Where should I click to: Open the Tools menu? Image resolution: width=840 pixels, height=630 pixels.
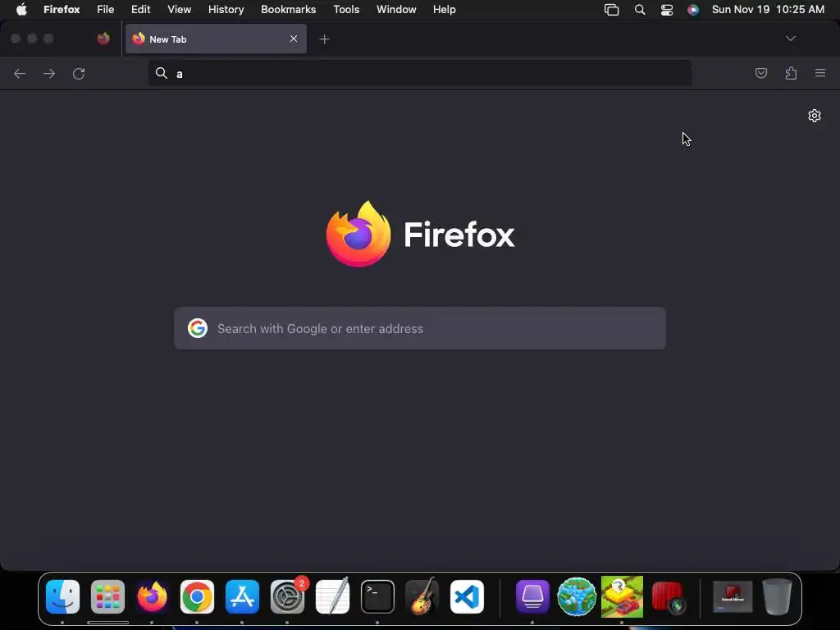pos(346,10)
